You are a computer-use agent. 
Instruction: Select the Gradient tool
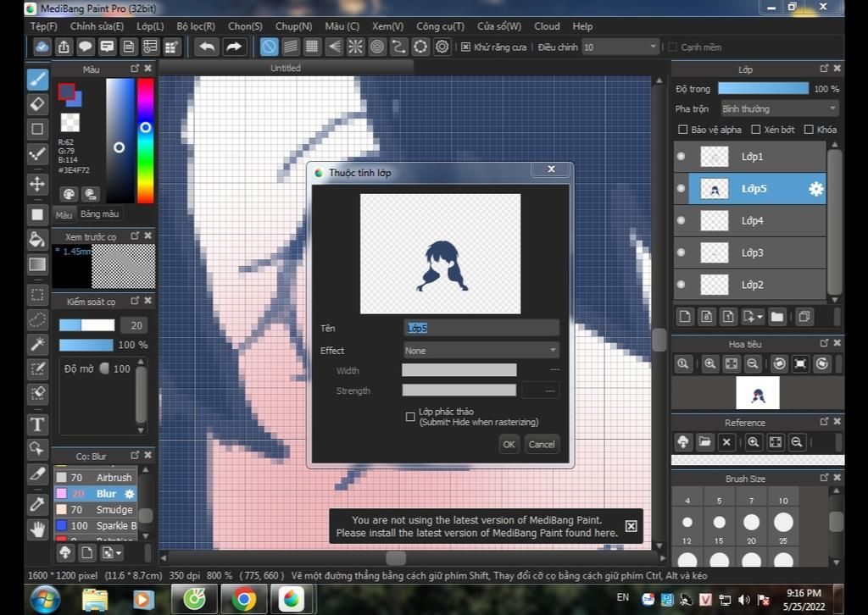tap(37, 263)
